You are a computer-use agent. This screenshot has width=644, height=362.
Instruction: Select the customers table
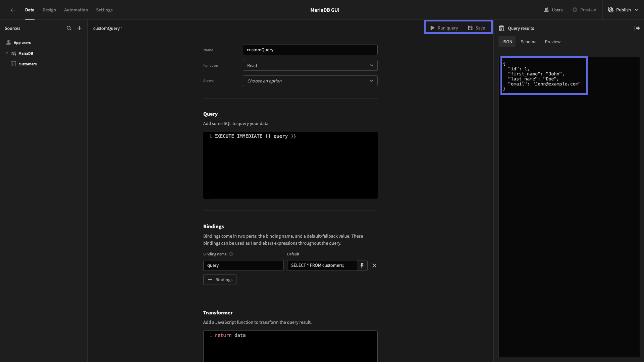[28, 64]
